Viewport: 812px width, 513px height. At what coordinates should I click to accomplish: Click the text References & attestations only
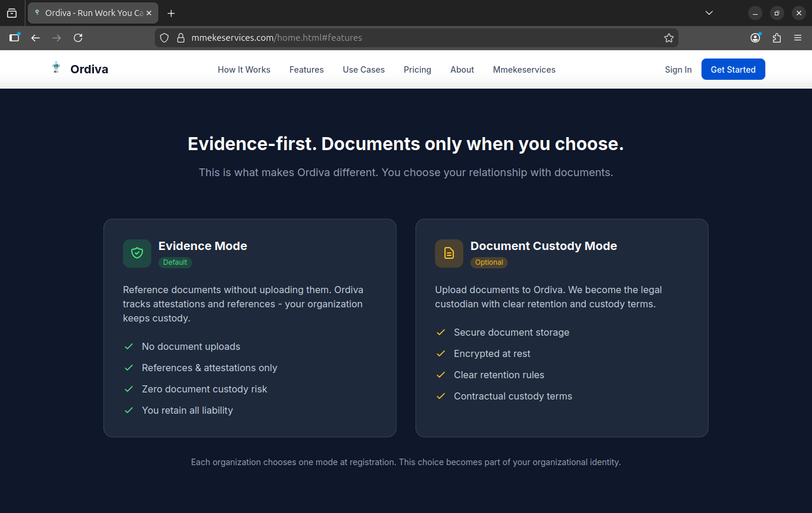[x=209, y=368]
